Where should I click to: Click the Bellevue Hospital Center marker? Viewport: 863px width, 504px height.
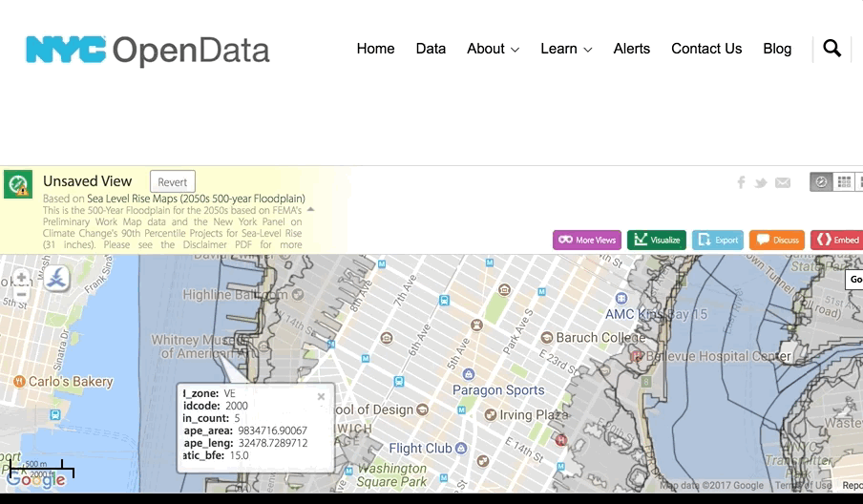(637, 356)
